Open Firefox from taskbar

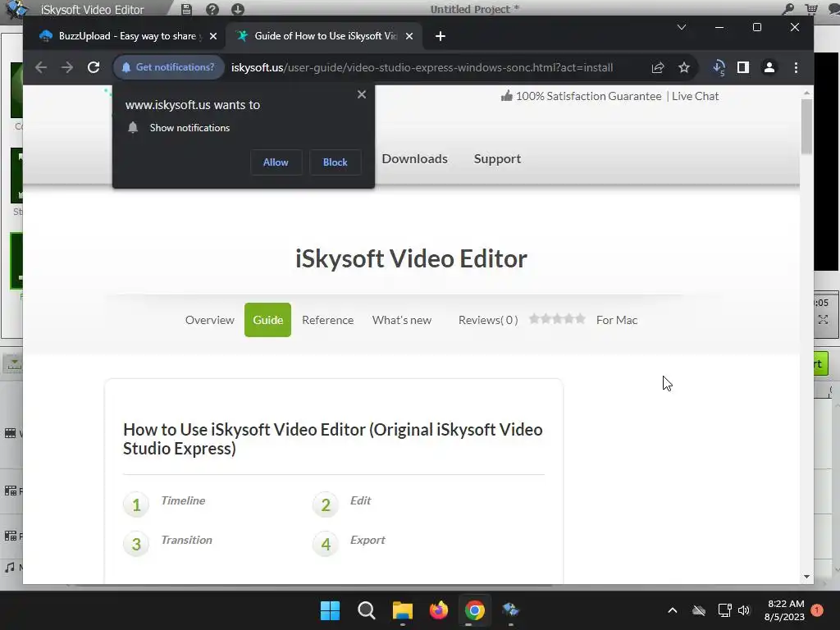439,610
